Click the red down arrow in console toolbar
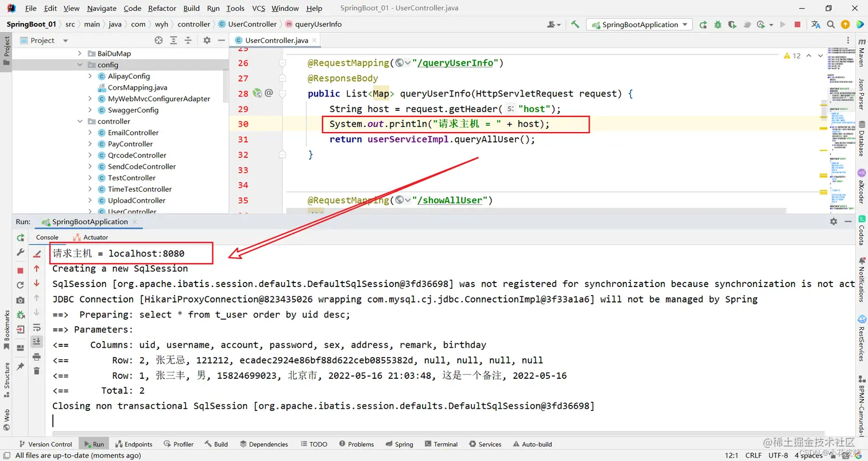The image size is (868, 461). [37, 283]
